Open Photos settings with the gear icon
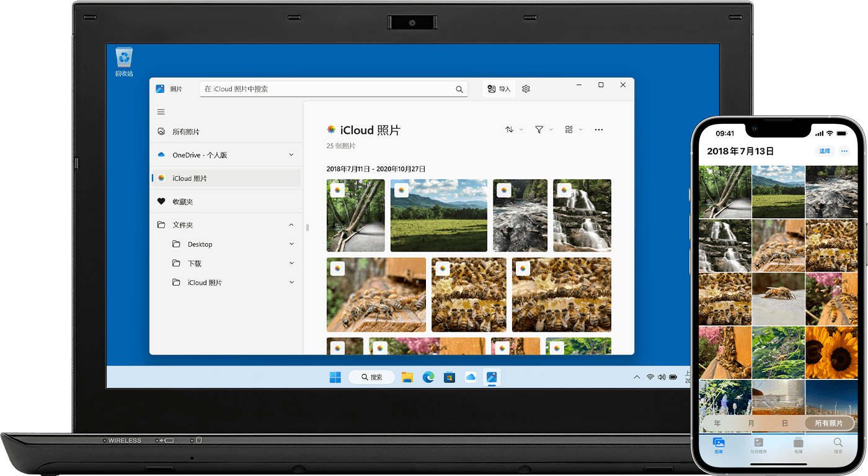Viewport: 868px width, 476px height. 525,89
